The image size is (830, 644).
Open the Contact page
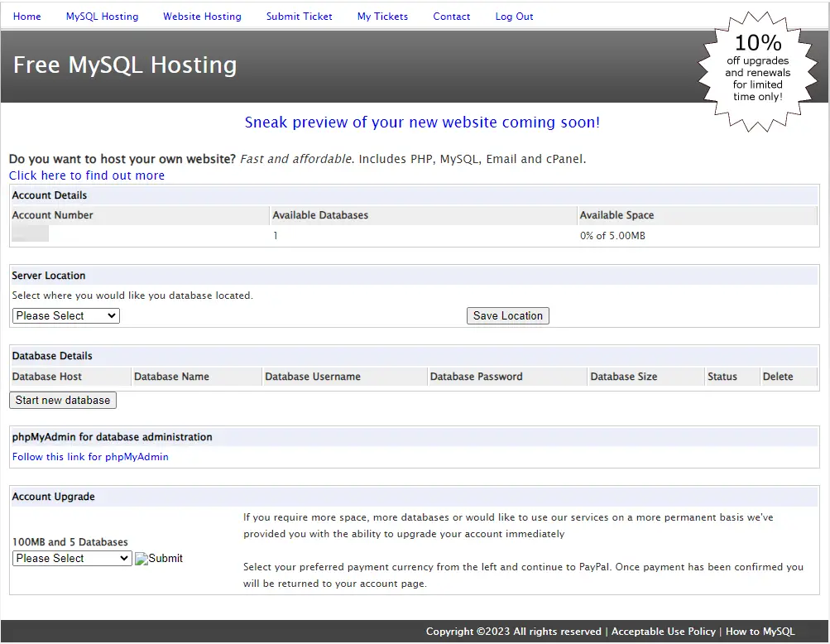452,17
